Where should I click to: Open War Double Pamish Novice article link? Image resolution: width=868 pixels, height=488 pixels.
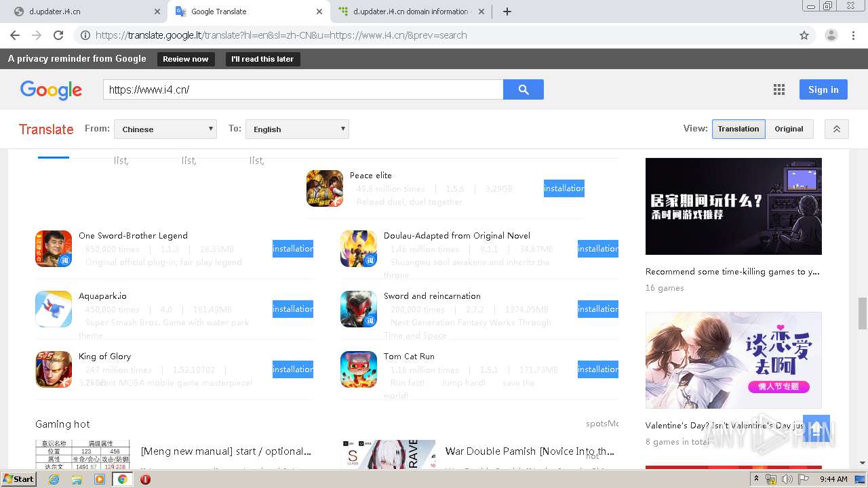click(530, 451)
